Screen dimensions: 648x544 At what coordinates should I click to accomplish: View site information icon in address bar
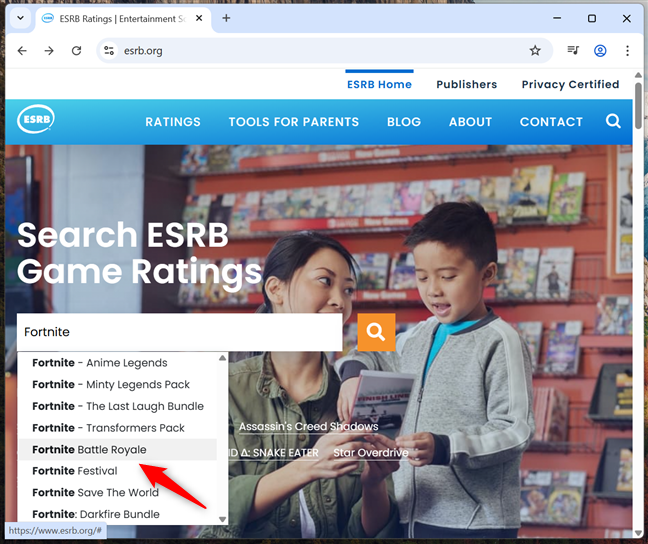tap(109, 51)
